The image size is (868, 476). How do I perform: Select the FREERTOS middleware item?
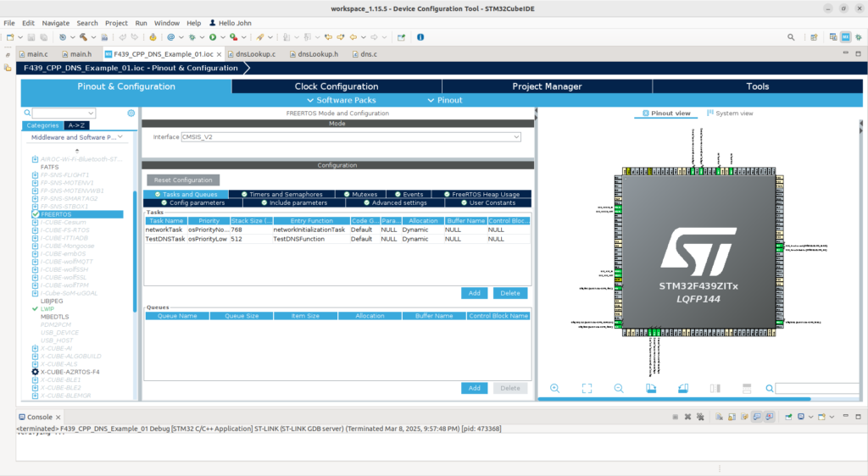(77, 214)
